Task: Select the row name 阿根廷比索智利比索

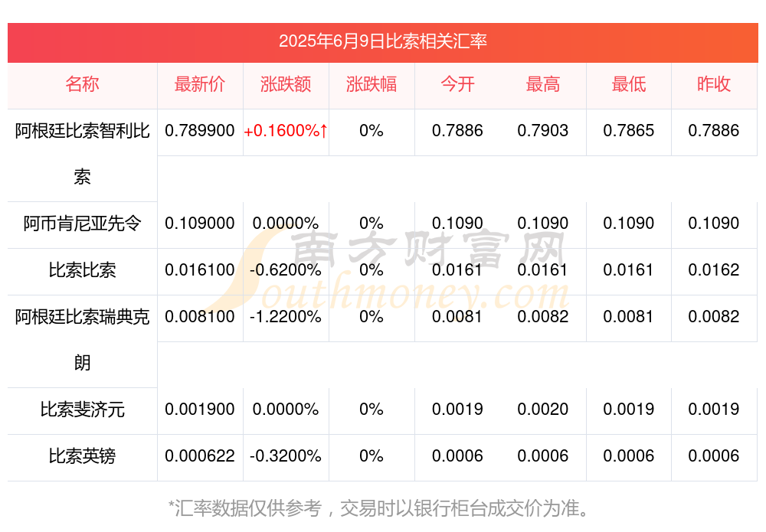Action: (82, 154)
